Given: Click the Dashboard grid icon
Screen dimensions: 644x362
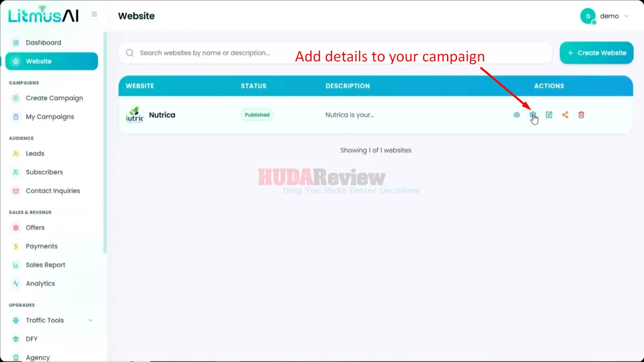Looking at the screenshot, I should (16, 43).
